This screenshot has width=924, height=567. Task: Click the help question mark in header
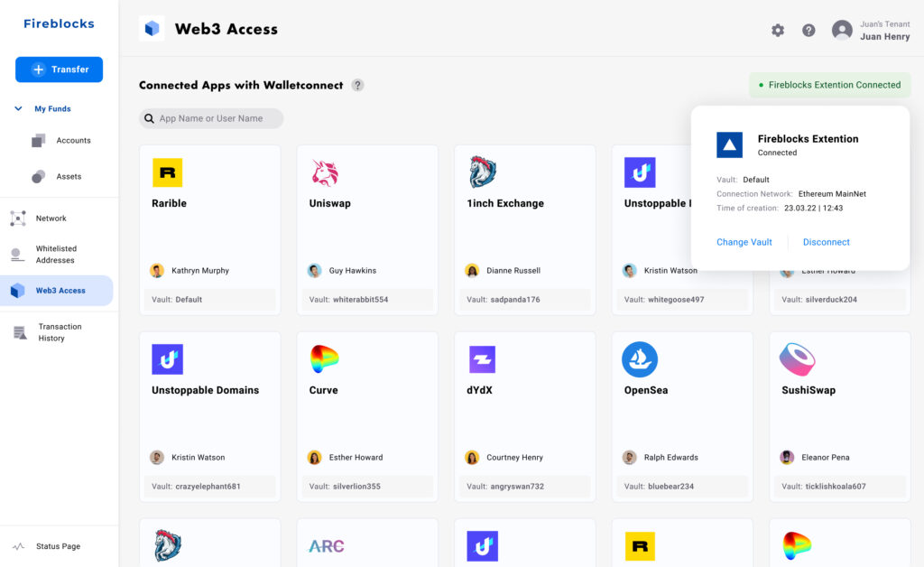[808, 30]
